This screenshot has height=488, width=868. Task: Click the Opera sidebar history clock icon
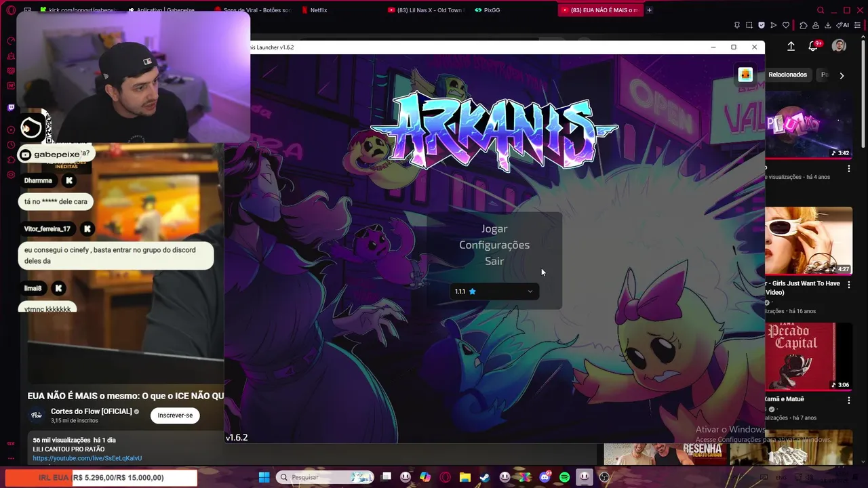(11, 145)
